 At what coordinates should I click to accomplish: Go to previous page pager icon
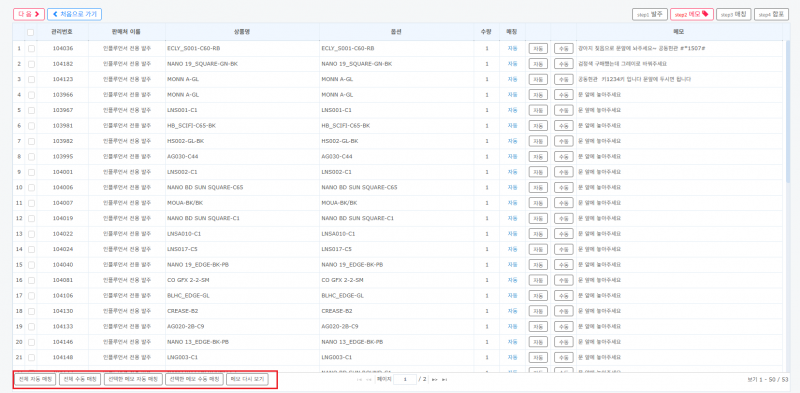(x=369, y=380)
